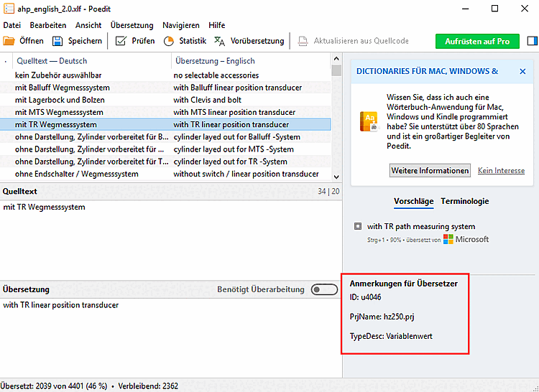Select row 'mit MTS Wegmesssystem'
The height and width of the screenshot is (392, 539).
pyautogui.click(x=165, y=112)
